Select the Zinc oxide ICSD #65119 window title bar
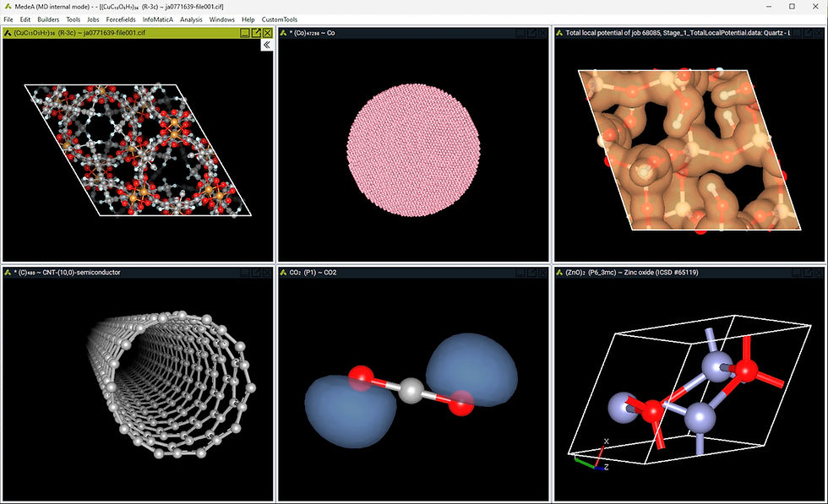Viewport: 828px width, 504px height. tap(642, 272)
